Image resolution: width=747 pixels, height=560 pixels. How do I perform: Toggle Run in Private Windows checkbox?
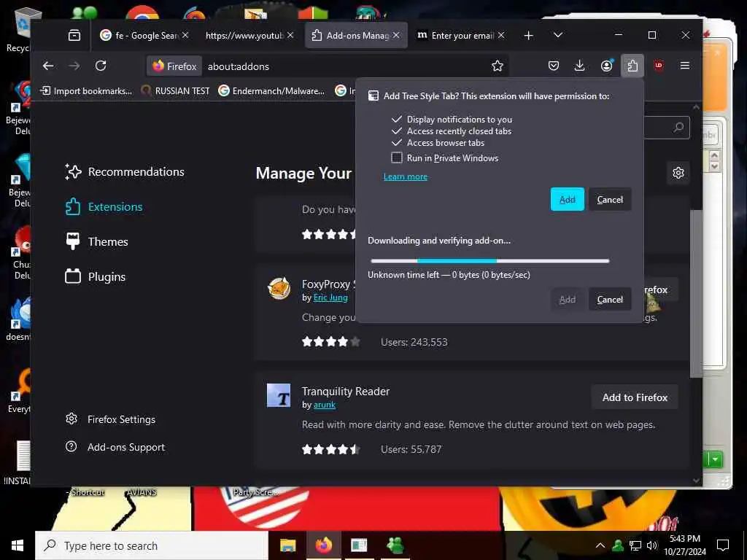pyautogui.click(x=396, y=157)
